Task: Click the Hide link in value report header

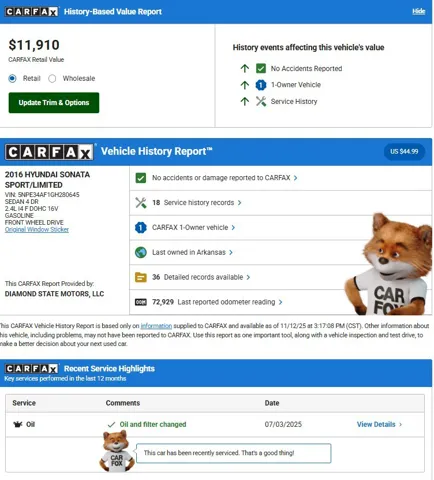Action: tap(418, 11)
